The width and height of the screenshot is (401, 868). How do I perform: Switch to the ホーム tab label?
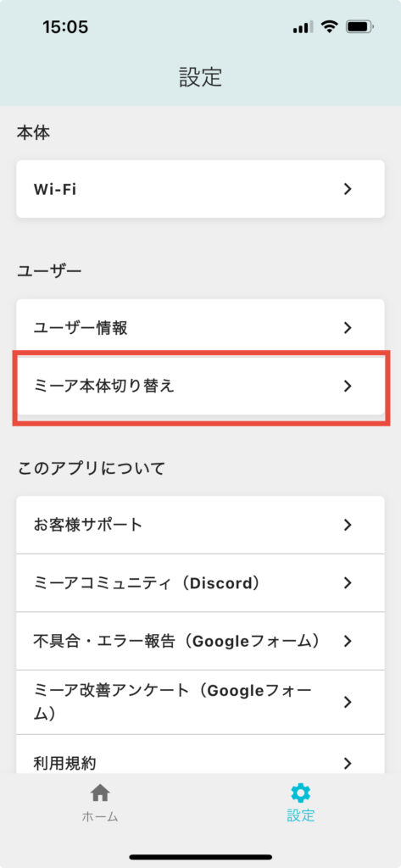(100, 816)
